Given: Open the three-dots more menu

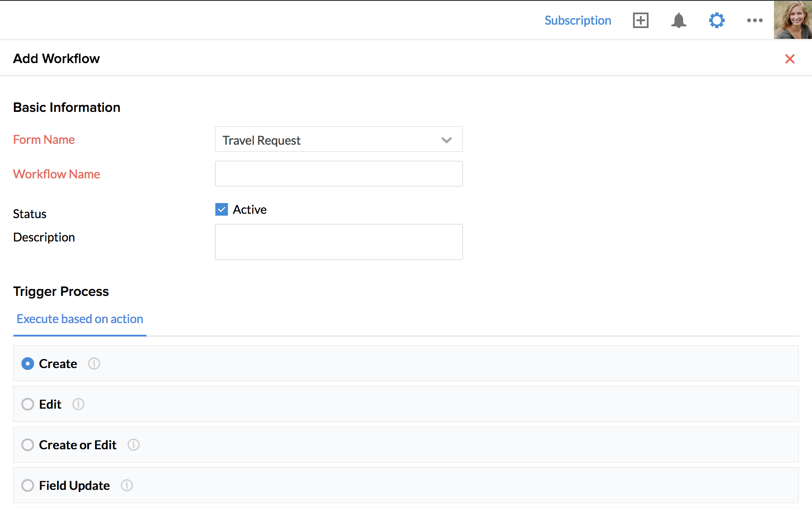Looking at the screenshot, I should (754, 20).
